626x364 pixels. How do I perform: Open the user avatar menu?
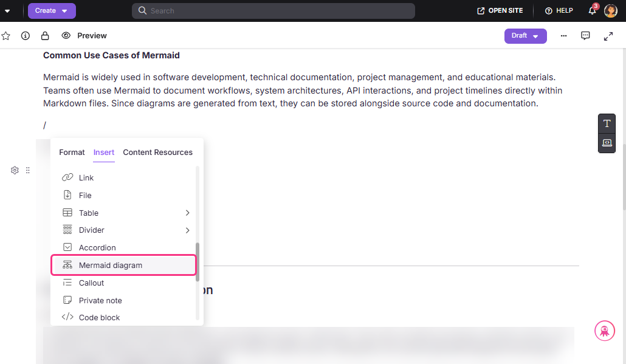pos(611,11)
